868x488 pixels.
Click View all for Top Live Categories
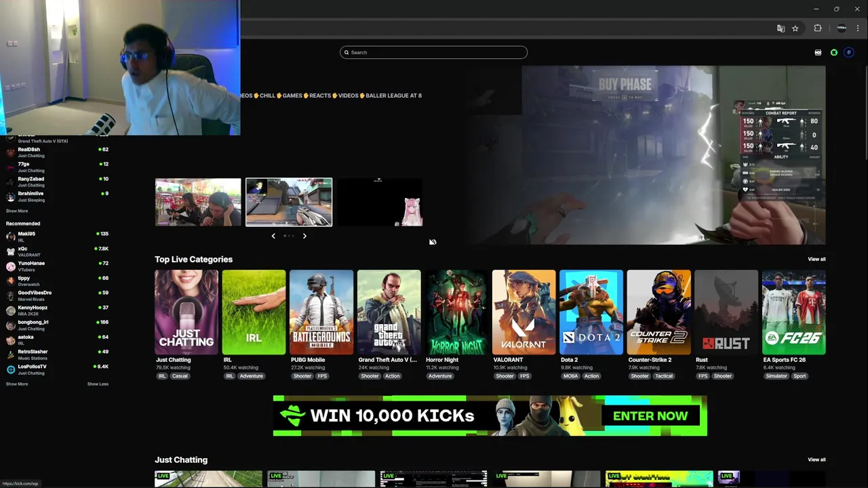coord(816,259)
